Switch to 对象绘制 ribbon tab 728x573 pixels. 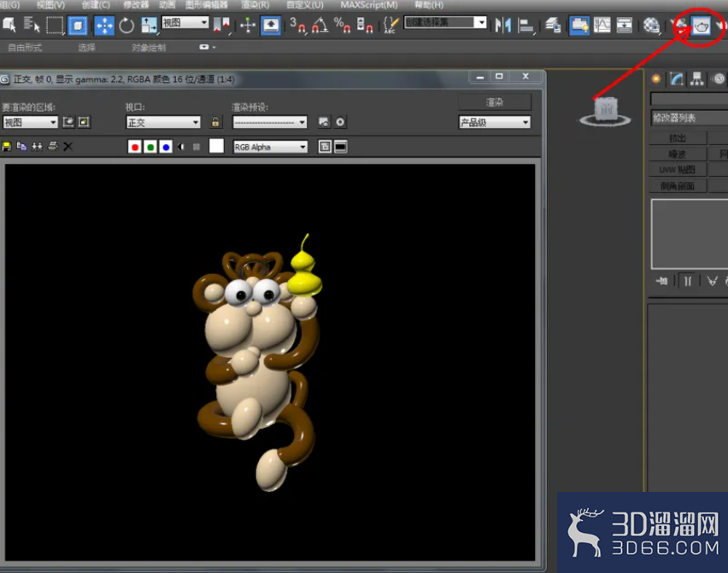point(149,47)
